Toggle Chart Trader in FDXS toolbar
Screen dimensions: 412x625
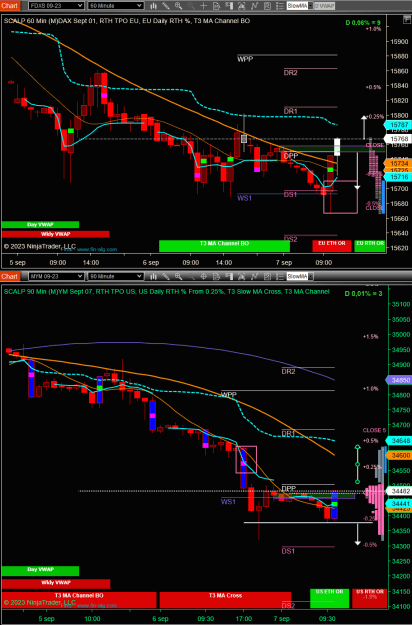pyautogui.click(x=229, y=6)
